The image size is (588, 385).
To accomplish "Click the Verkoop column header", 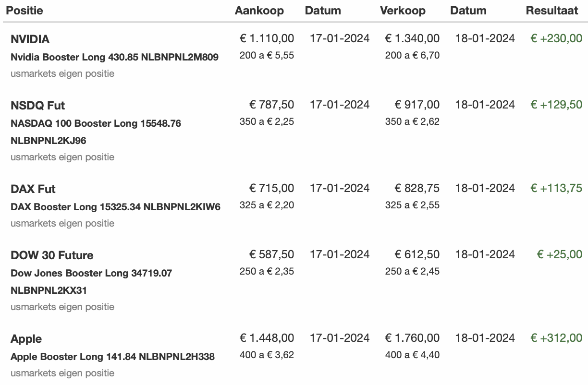I will [x=403, y=10].
